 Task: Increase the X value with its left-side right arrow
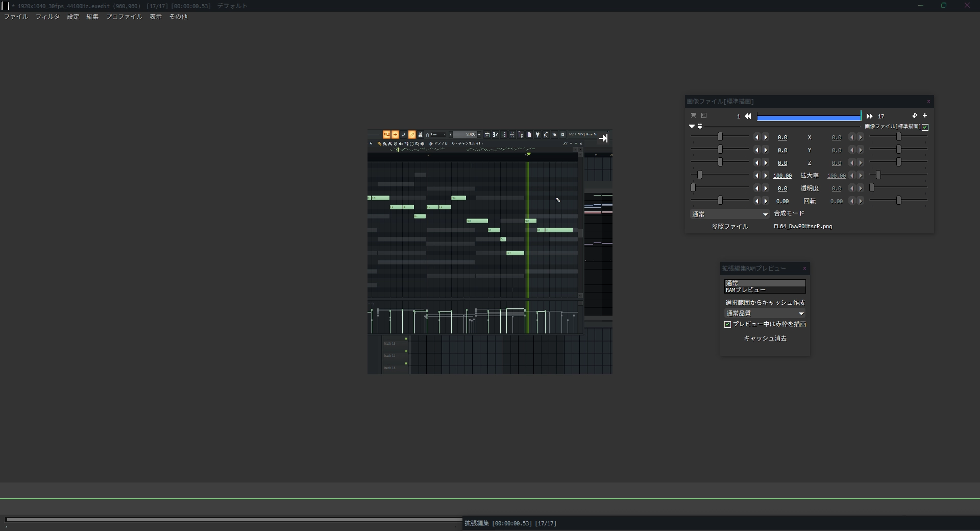click(x=766, y=137)
